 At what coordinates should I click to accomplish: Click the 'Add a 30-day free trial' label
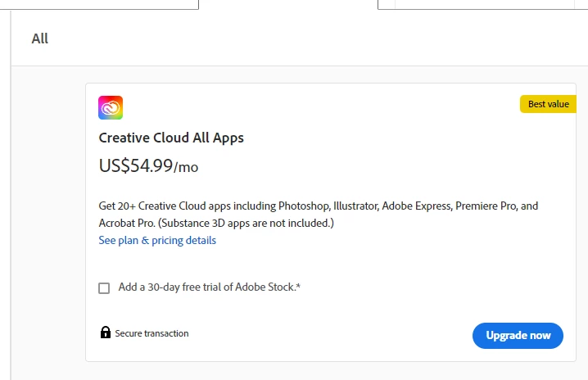click(x=210, y=287)
